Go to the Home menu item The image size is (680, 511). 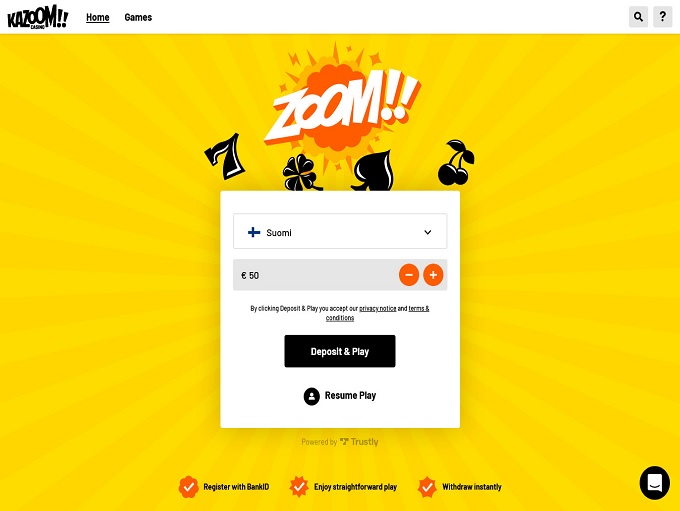(x=98, y=17)
